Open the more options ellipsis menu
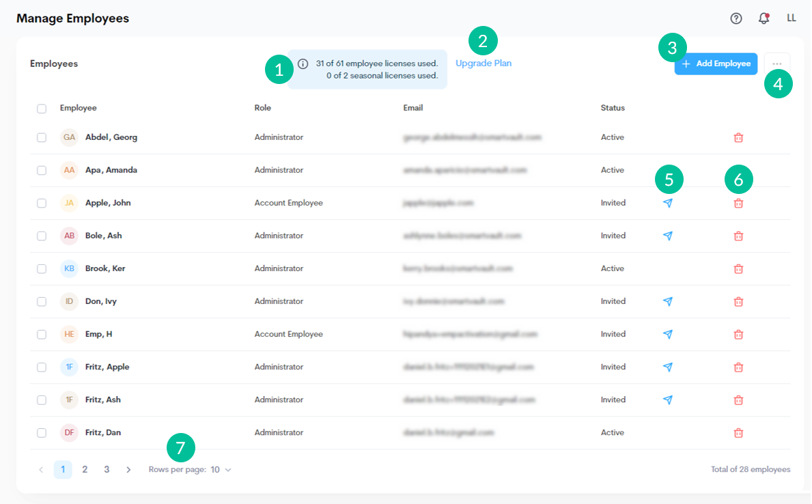 point(777,64)
